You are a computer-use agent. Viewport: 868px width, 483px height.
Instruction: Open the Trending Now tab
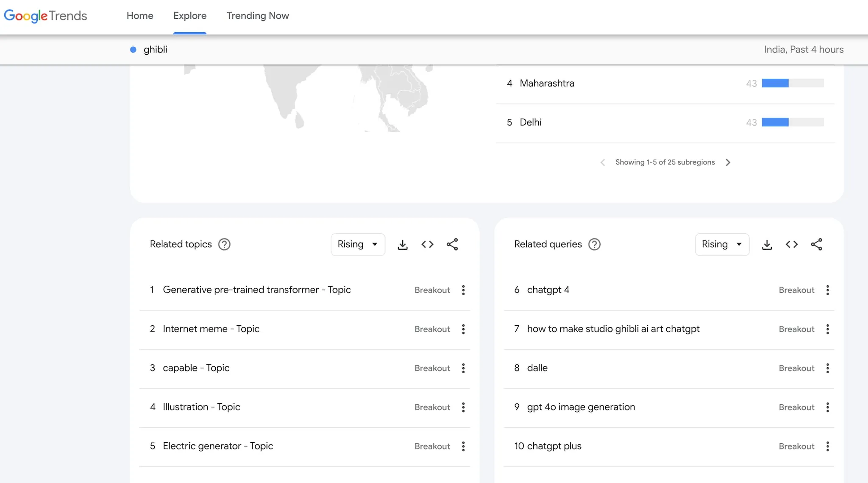pyautogui.click(x=258, y=16)
